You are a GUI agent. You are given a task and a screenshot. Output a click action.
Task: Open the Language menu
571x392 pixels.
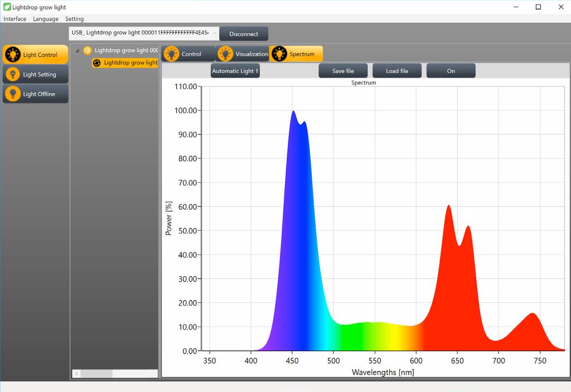46,19
